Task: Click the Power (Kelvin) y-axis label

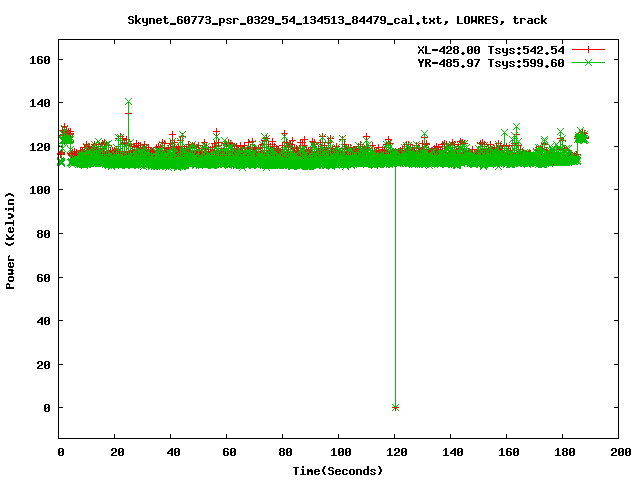Action: [x=10, y=240]
